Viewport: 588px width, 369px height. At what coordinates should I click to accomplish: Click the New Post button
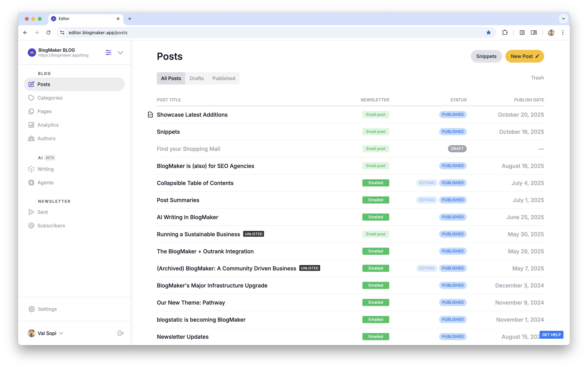(525, 56)
